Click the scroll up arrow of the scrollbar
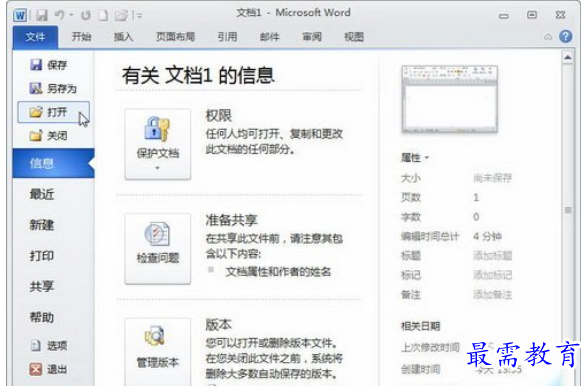Screen dimensions: 588x386 click(x=568, y=58)
